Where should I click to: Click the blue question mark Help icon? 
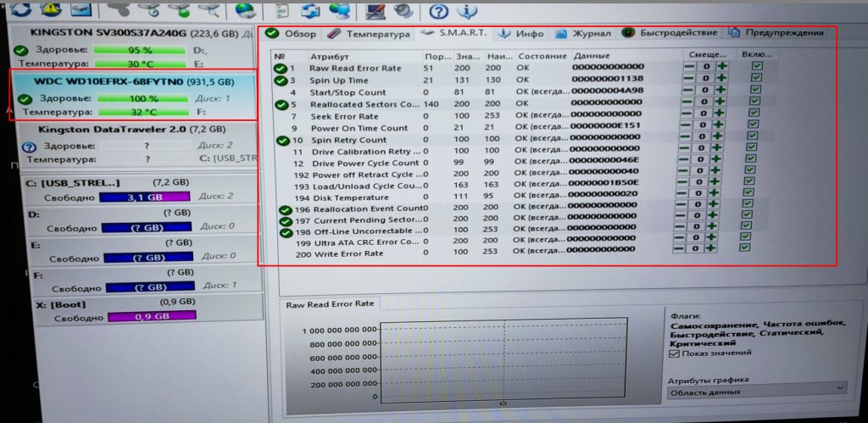(x=438, y=11)
